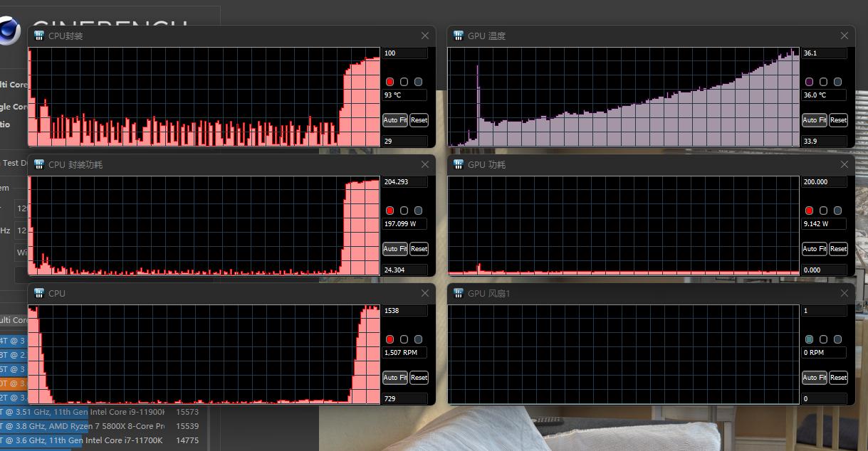Click the purple color swatch in GPU 温度
The height and width of the screenshot is (451, 868).
809,82
